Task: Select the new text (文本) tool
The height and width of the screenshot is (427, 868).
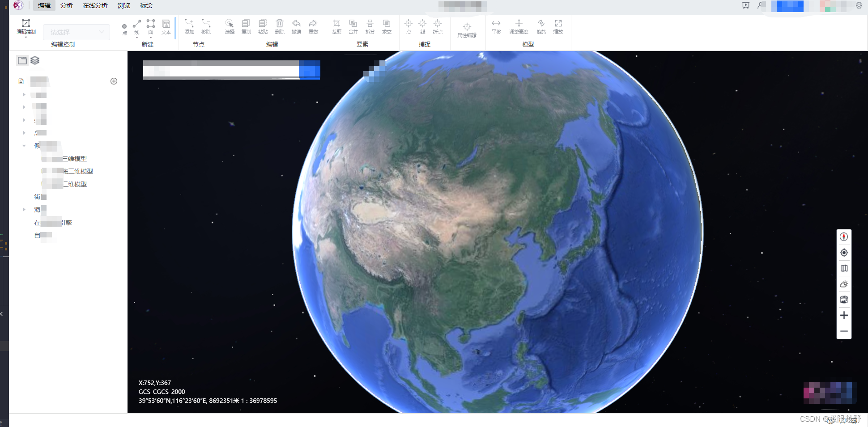Action: 166,27
